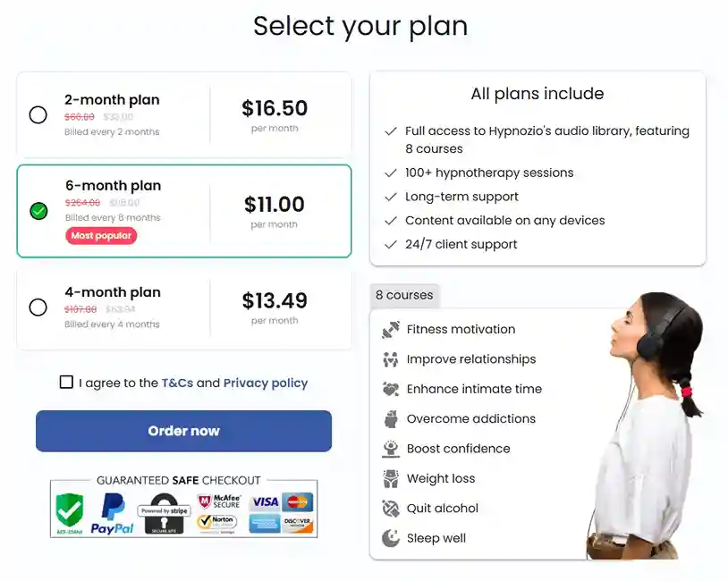Select the Quit alcohol icon

[391, 508]
